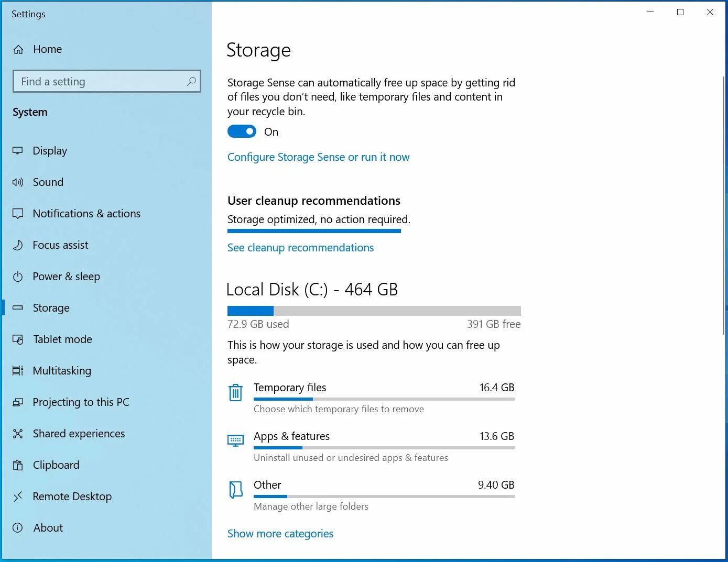The width and height of the screenshot is (728, 562).
Task: Click 'Choose which temporary files to remove' text
Action: coord(339,409)
